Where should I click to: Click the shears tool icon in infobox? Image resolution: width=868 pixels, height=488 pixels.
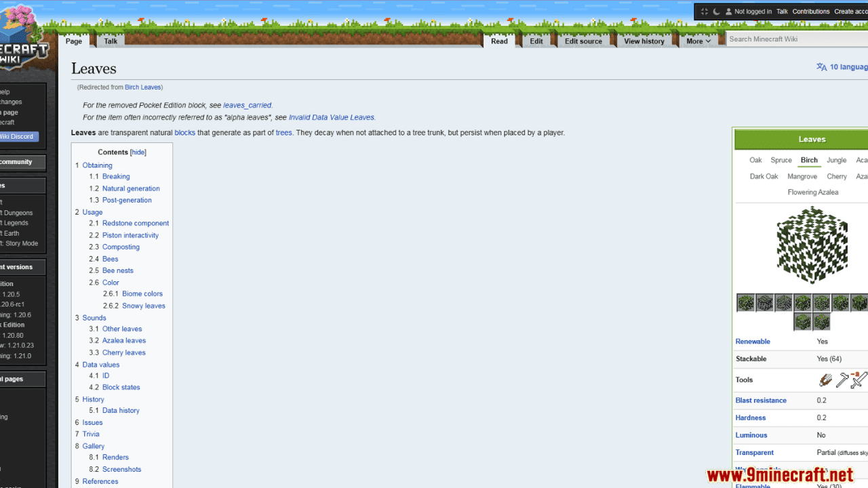tap(825, 380)
